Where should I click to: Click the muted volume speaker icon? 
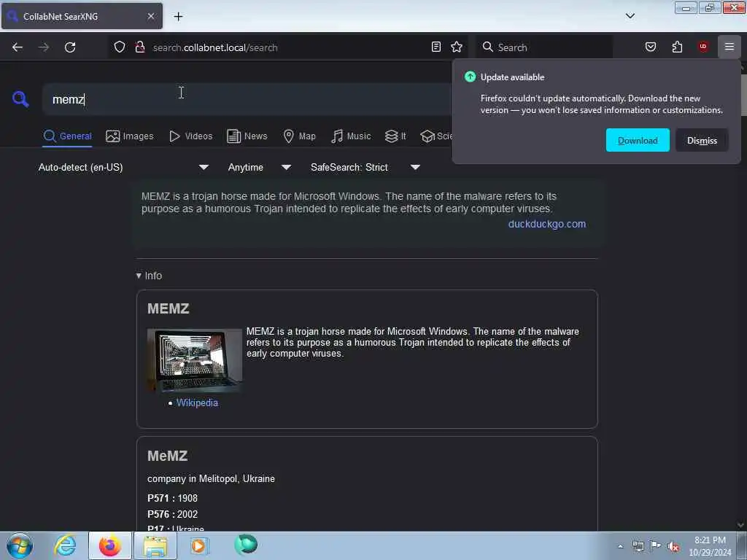(673, 547)
